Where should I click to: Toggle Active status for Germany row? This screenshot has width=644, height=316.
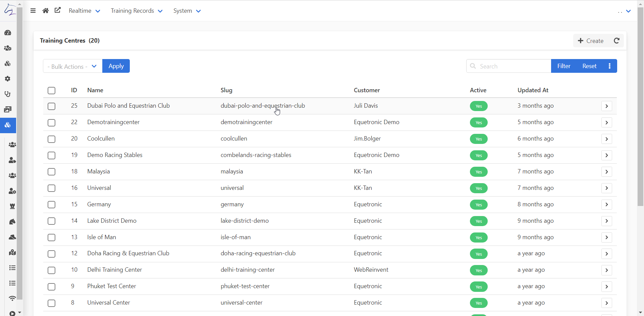pyautogui.click(x=479, y=204)
